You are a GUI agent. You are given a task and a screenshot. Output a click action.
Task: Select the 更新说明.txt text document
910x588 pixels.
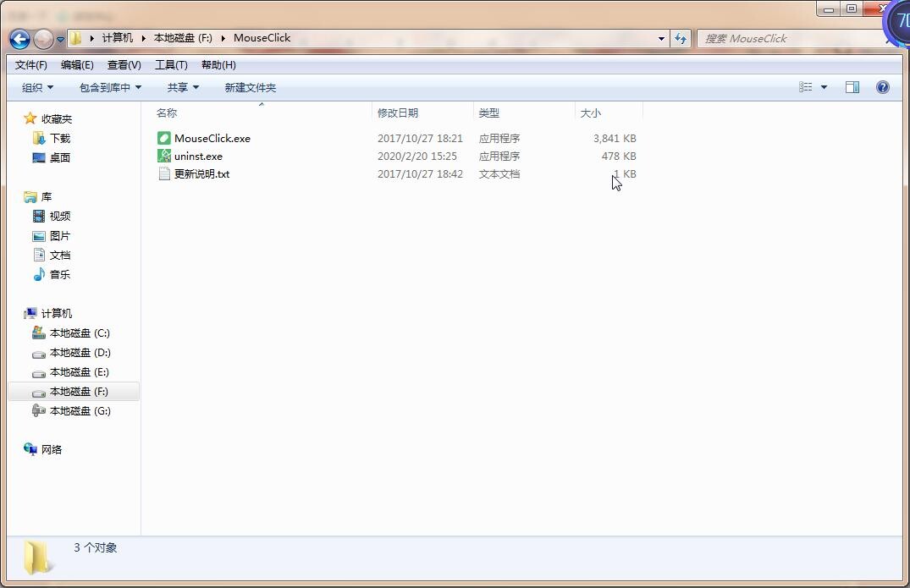tap(201, 173)
